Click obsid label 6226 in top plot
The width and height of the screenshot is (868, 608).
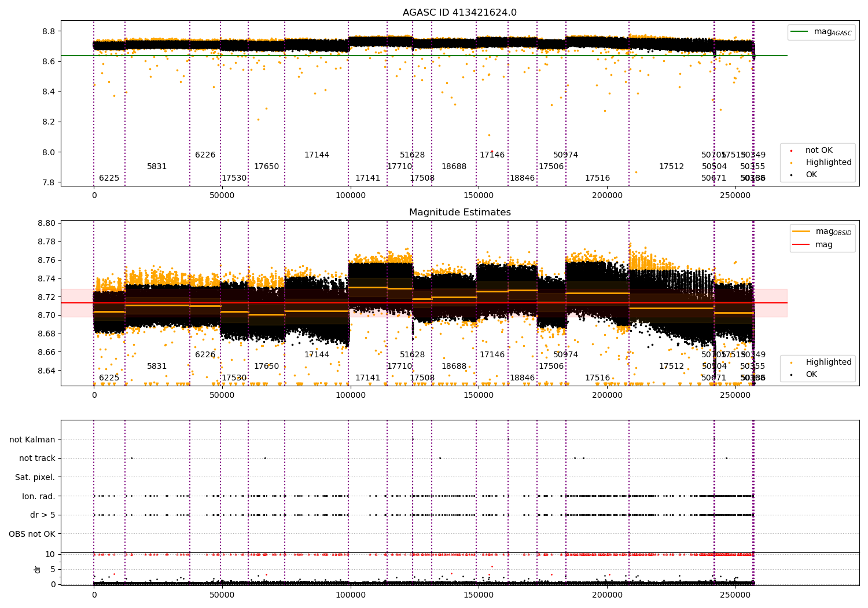pyautogui.click(x=205, y=155)
